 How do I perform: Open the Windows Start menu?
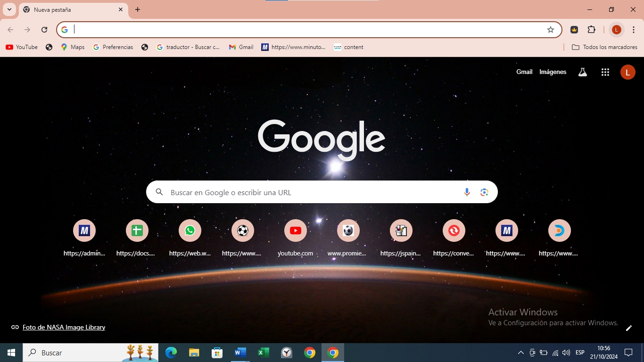point(11,353)
